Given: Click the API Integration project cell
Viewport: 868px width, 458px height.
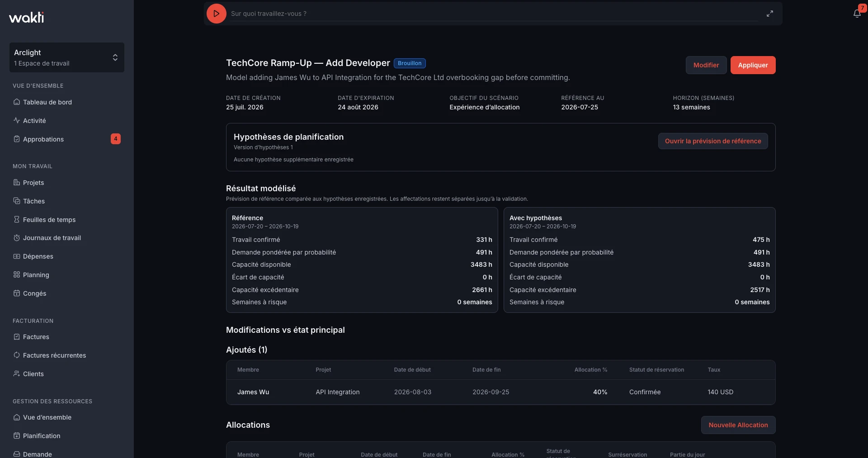Looking at the screenshot, I should [x=338, y=392].
